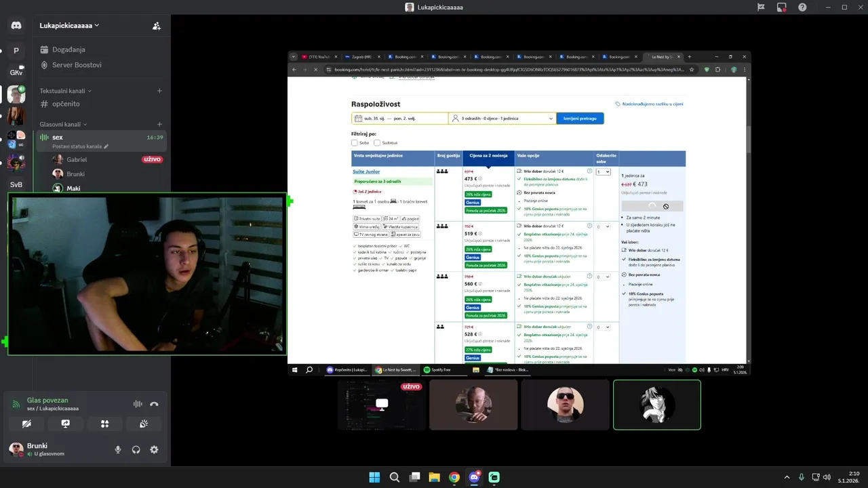Screen dimensions: 868x488
Task: Open taskbar Search magnifier
Action: pyautogui.click(x=394, y=477)
